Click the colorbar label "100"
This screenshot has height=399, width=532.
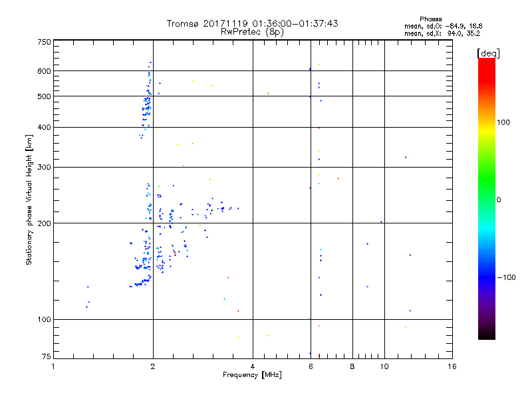click(503, 122)
